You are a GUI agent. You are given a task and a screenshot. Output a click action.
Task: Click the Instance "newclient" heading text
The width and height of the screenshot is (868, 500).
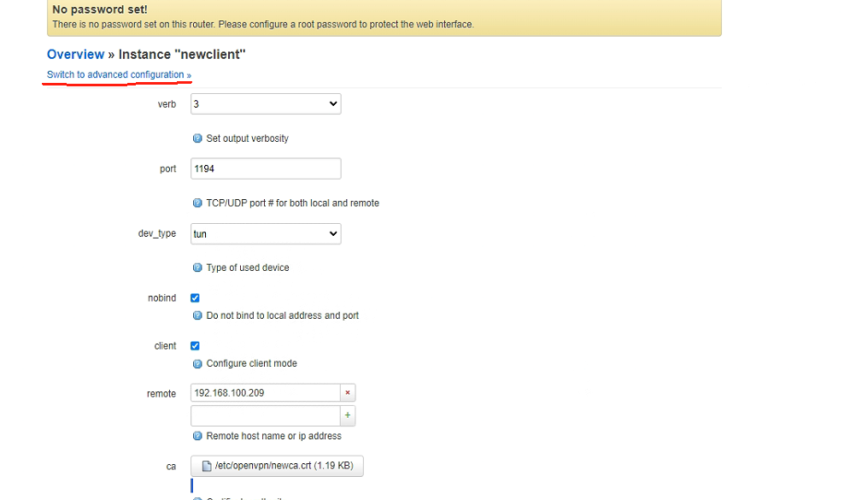tap(182, 55)
